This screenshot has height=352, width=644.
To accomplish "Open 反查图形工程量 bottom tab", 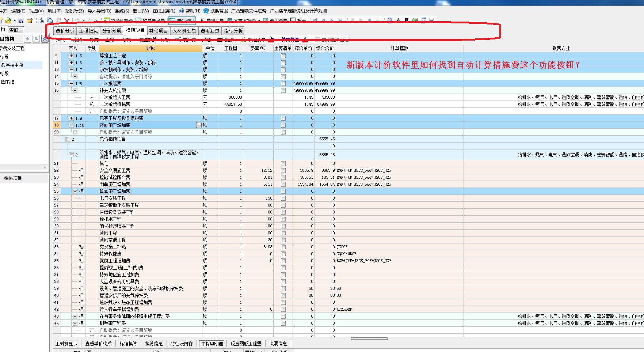I will pyautogui.click(x=246, y=344).
